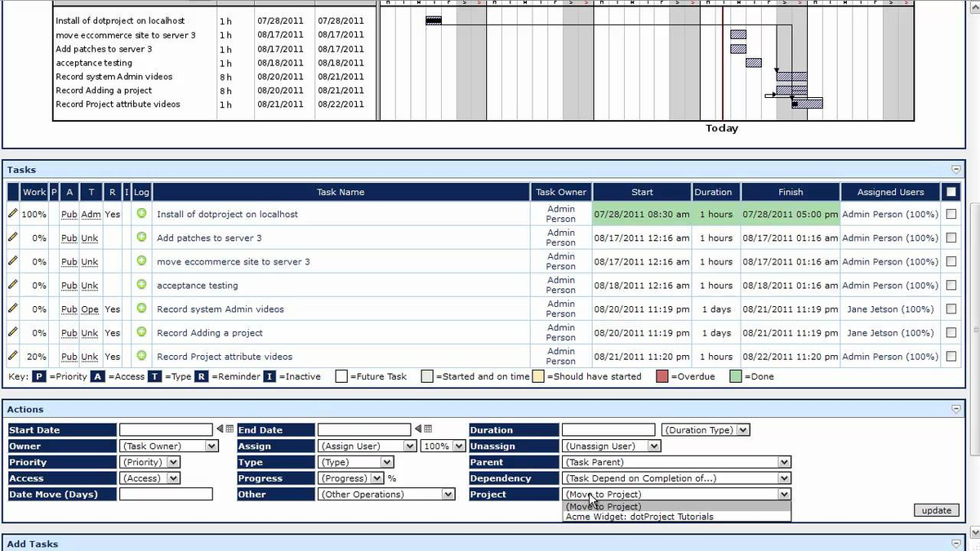Check the box for 'Install of dotproject on localhost'
Image resolution: width=980 pixels, height=551 pixels.
(x=951, y=214)
